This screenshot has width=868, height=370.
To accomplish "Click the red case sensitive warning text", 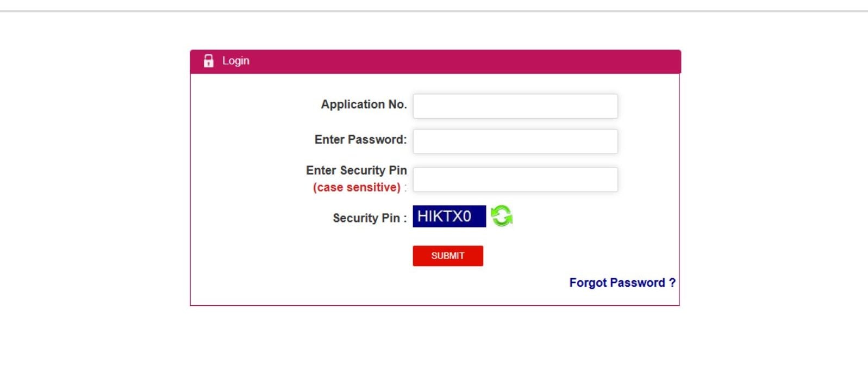I will point(356,187).
